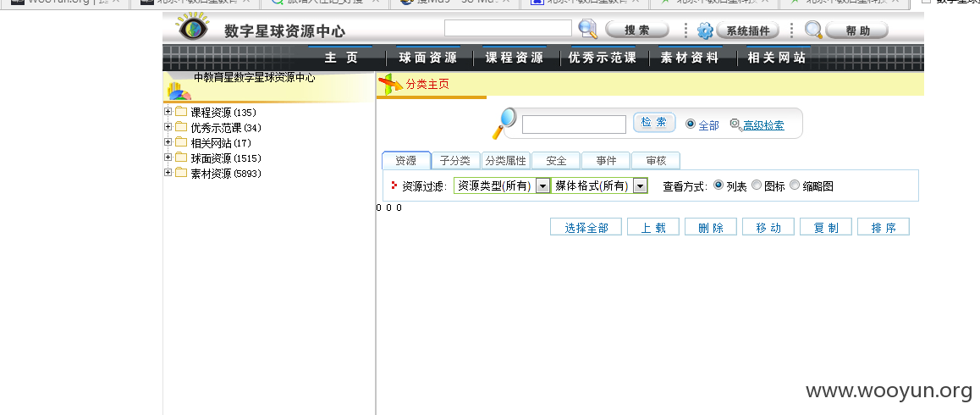Click the 搜索 button in header

click(x=637, y=30)
